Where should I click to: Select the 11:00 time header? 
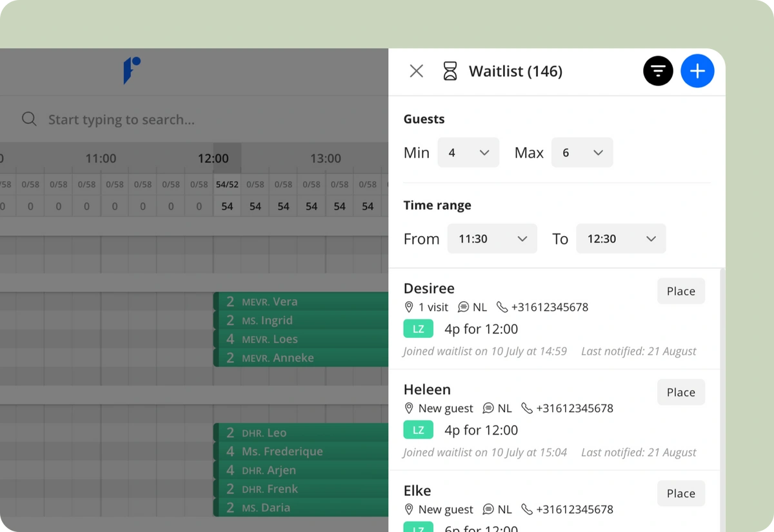[101, 158]
